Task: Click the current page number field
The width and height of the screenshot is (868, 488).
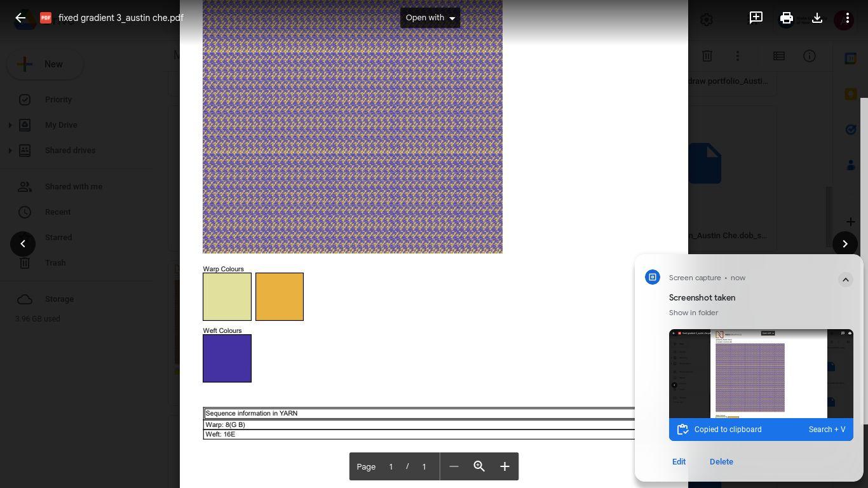Action: (x=391, y=467)
